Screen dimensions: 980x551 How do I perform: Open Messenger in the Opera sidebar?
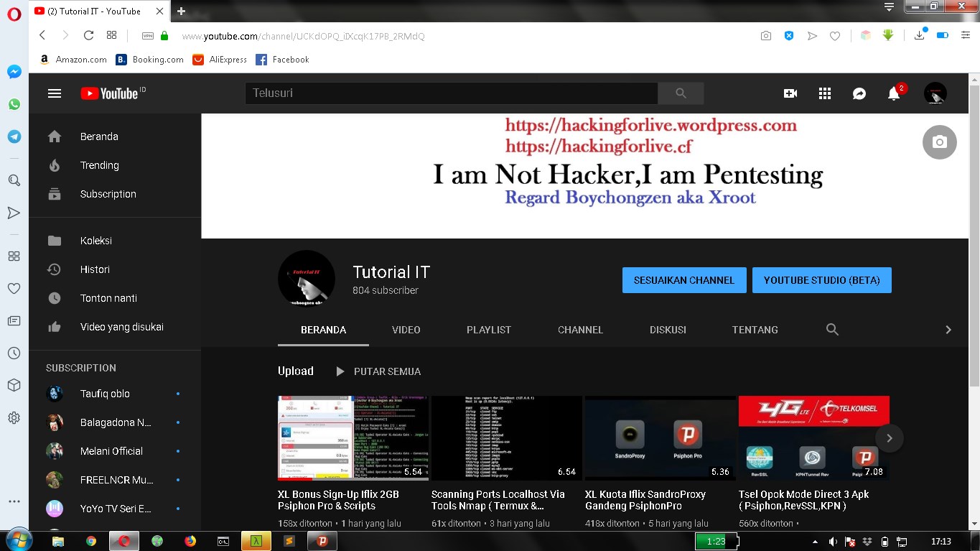pos(14,72)
